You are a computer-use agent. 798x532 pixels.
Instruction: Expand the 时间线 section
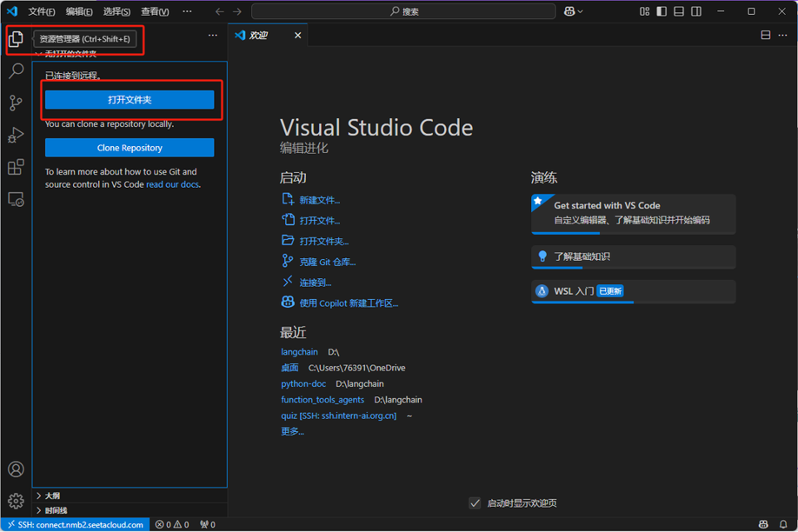pyautogui.click(x=130, y=510)
